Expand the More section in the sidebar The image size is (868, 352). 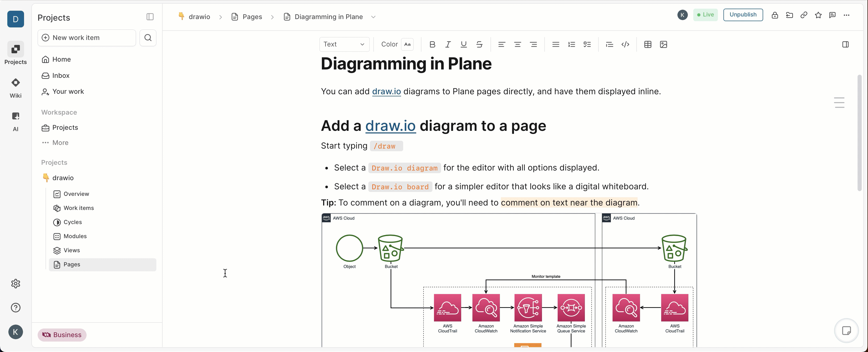pyautogui.click(x=60, y=143)
